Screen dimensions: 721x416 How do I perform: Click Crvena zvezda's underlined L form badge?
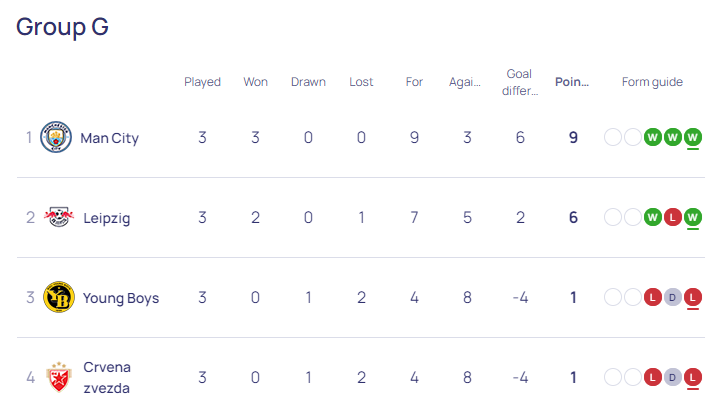[692, 377]
